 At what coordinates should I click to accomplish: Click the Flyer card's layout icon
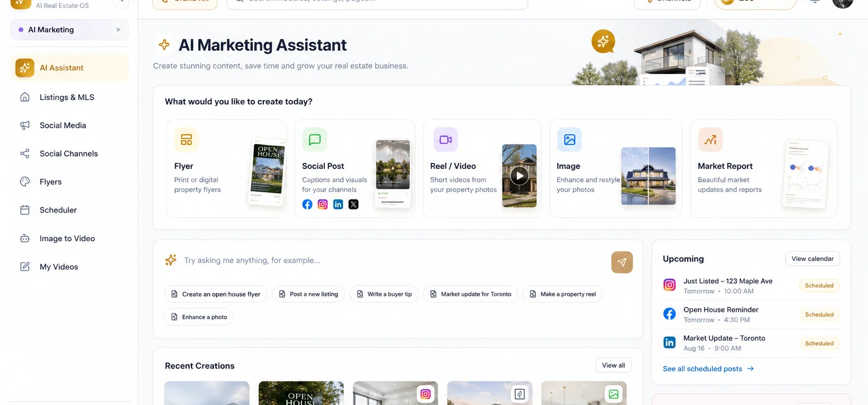tap(186, 140)
